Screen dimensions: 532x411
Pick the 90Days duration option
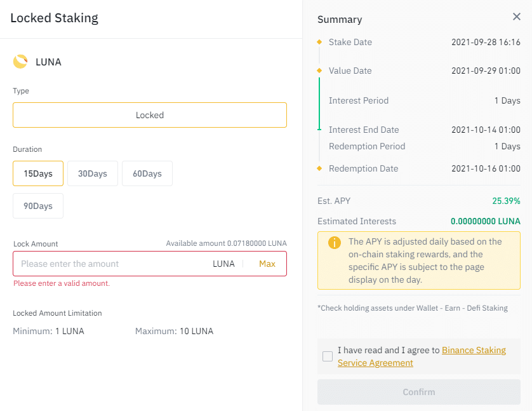pyautogui.click(x=38, y=206)
